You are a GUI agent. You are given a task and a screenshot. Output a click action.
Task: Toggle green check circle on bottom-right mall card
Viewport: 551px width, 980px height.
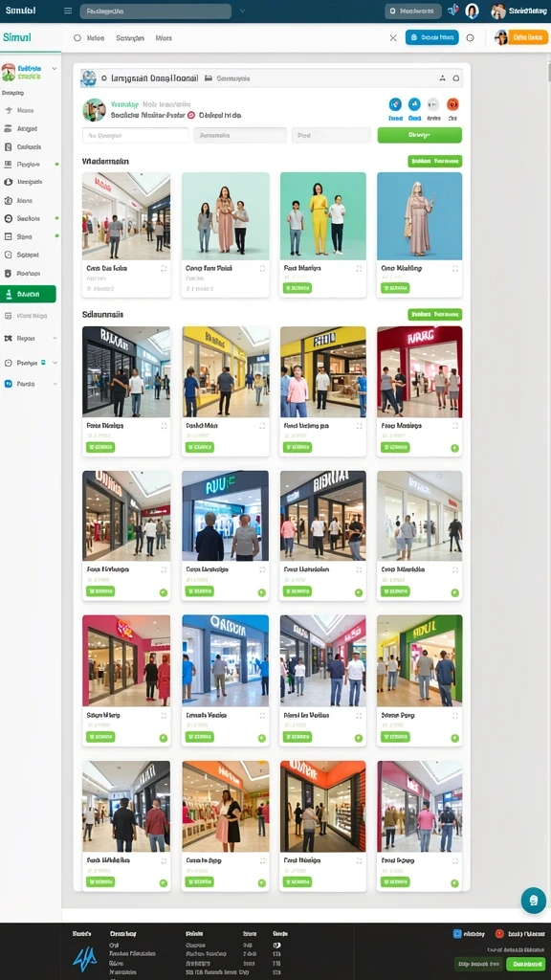click(x=454, y=883)
